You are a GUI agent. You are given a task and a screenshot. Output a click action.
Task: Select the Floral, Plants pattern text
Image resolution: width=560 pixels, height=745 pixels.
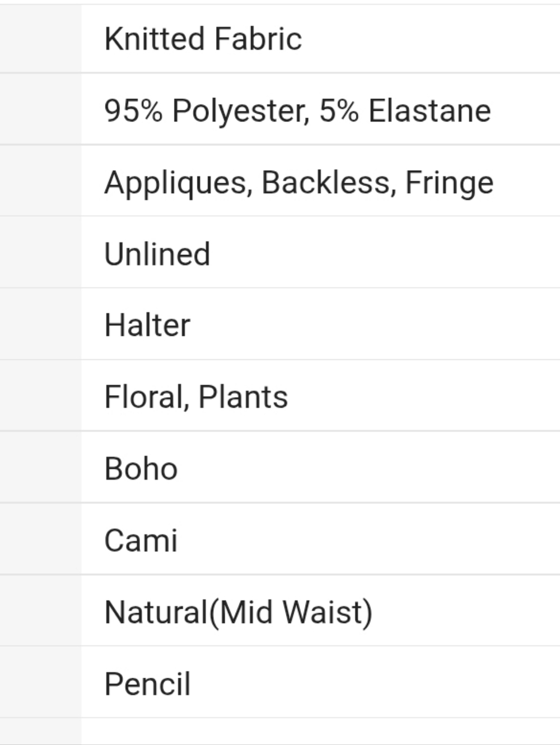pos(196,397)
